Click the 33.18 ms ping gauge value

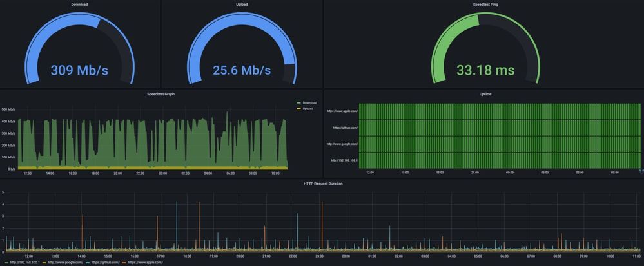coord(485,70)
